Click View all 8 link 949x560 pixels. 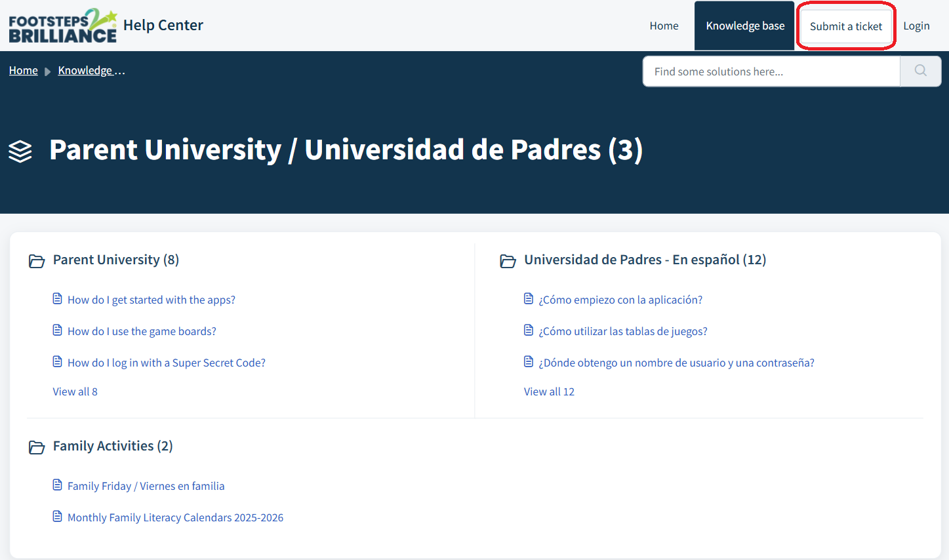pyautogui.click(x=75, y=391)
